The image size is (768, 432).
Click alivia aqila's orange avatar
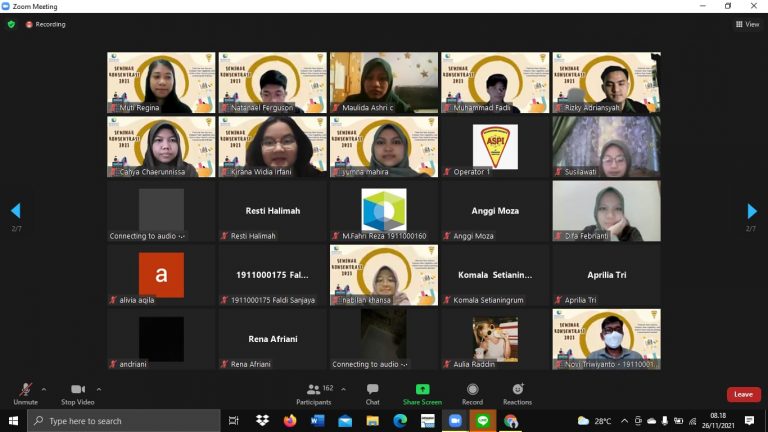click(161, 275)
